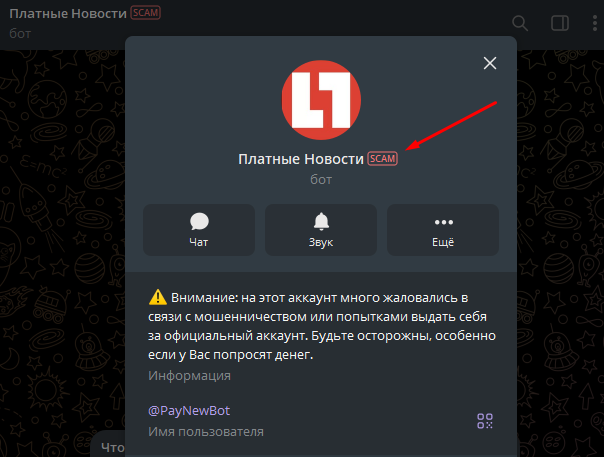Click the red bot avatar picture
Image resolution: width=604 pixels, height=457 pixels.
click(x=321, y=100)
